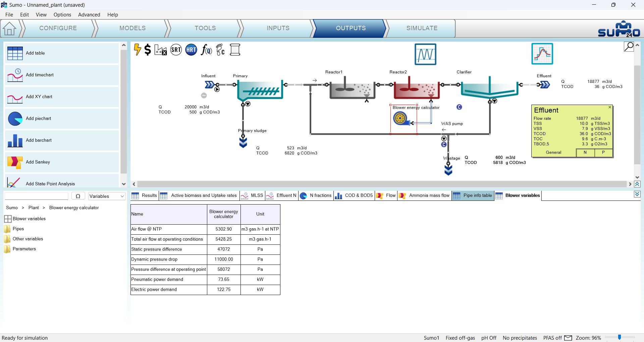Open the bell curve chart icon

pos(542,54)
